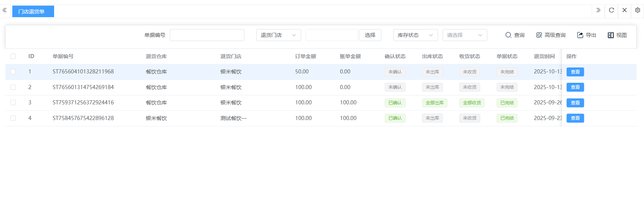Refresh the page with the reload icon
Viewport: 644px width, 205px height.
click(611, 10)
